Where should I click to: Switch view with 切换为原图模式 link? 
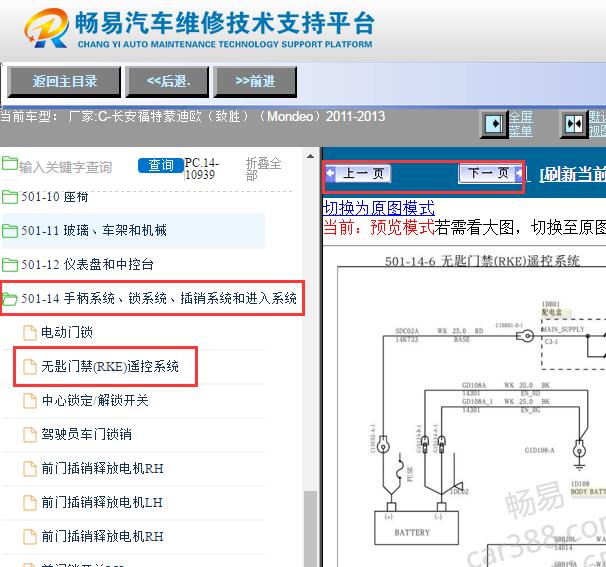point(379,208)
